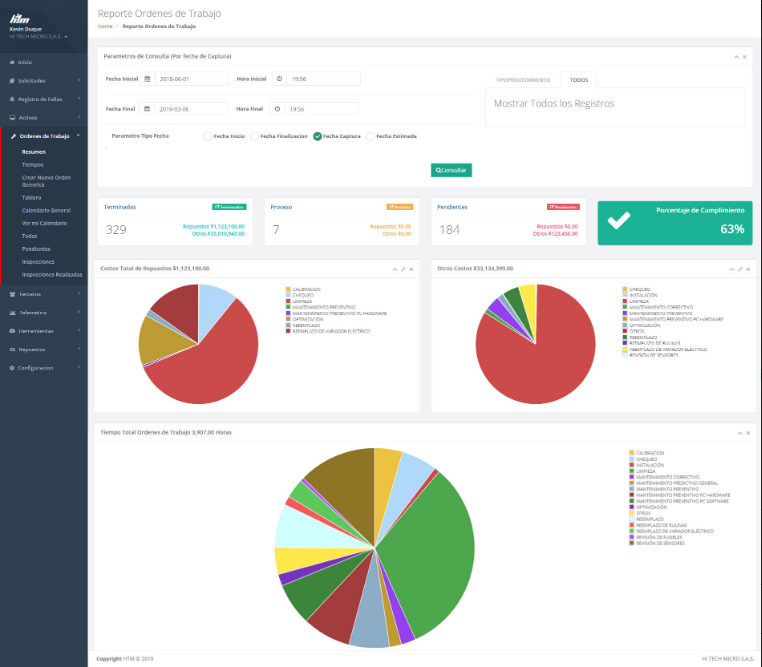The height and width of the screenshot is (667, 762).
Task: Open settings wrench of Costos Total de Repuestos panel
Action: tap(403, 269)
